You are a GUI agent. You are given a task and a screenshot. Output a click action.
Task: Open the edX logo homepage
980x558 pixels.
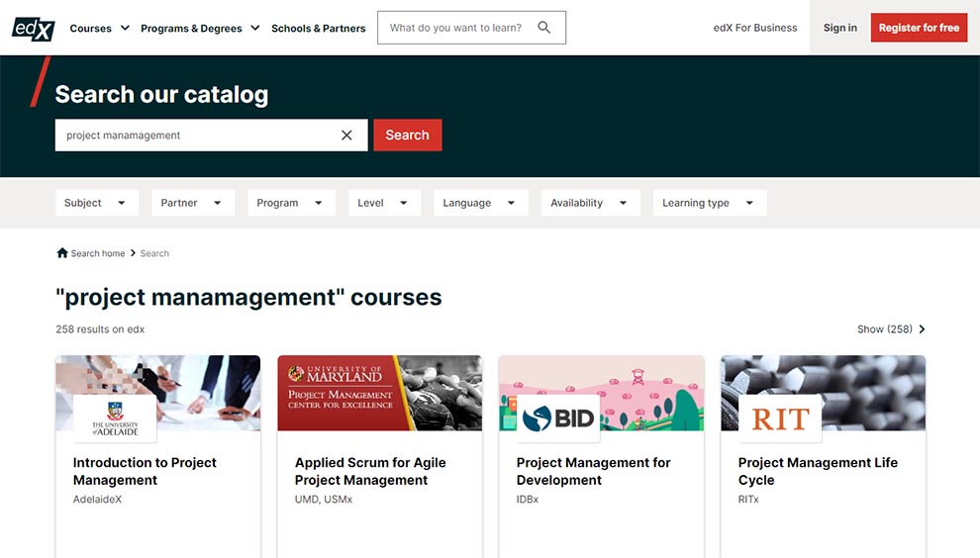click(33, 28)
